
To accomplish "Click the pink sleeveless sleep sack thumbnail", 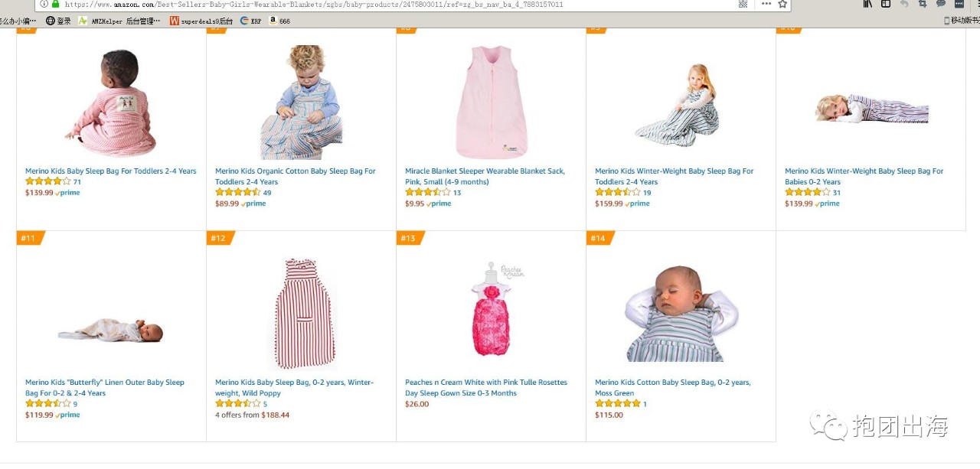I will pyautogui.click(x=491, y=102).
